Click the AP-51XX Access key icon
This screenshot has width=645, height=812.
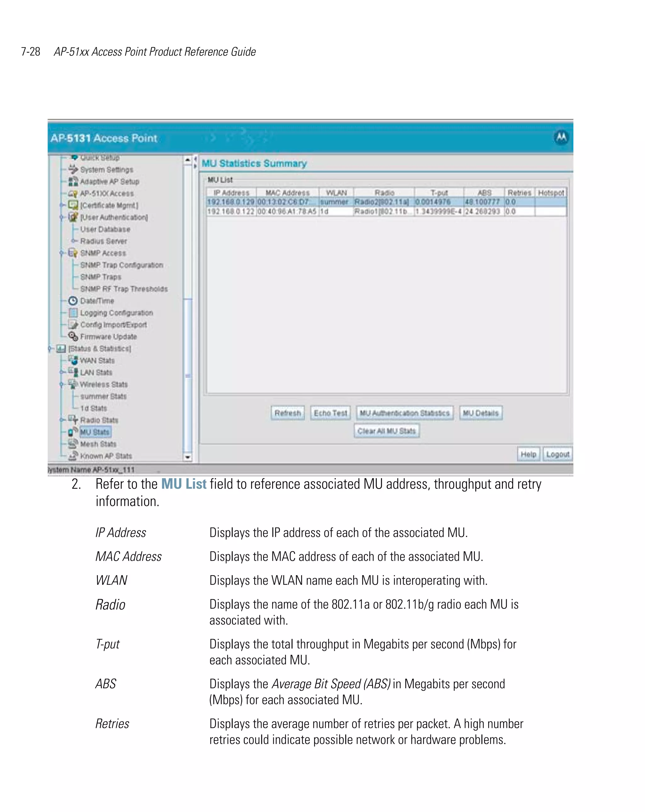(x=73, y=193)
